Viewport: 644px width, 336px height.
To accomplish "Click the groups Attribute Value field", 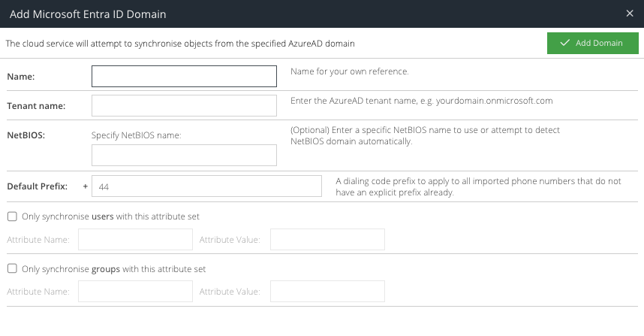I will click(327, 291).
